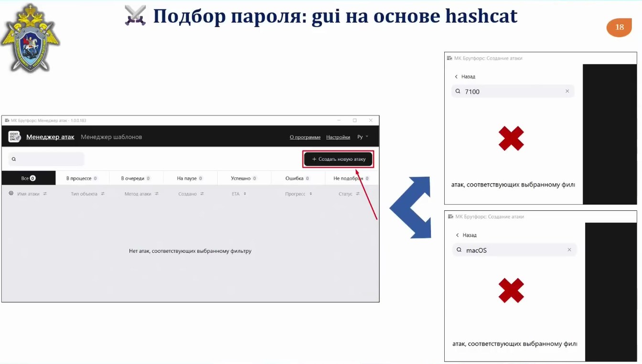
Task: Click Создать новую атаку button
Action: 338,159
